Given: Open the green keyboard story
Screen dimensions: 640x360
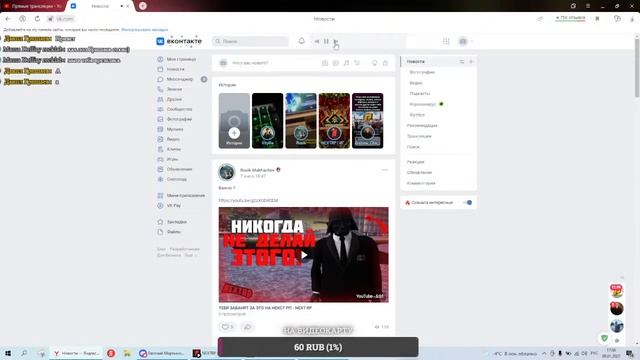Looking at the screenshot, I should [x=267, y=121].
